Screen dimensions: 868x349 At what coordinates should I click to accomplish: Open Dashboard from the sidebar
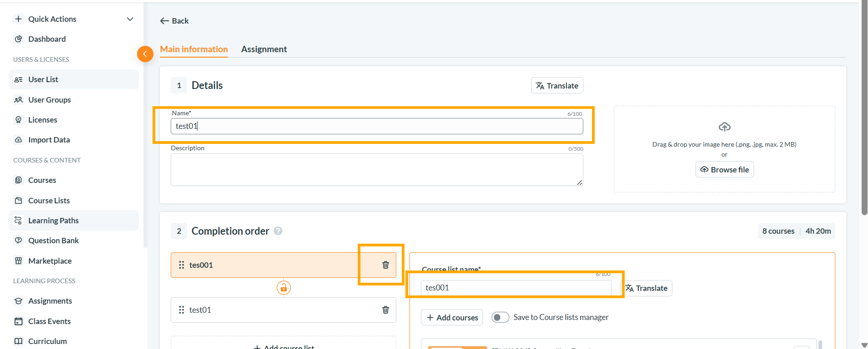tap(47, 39)
